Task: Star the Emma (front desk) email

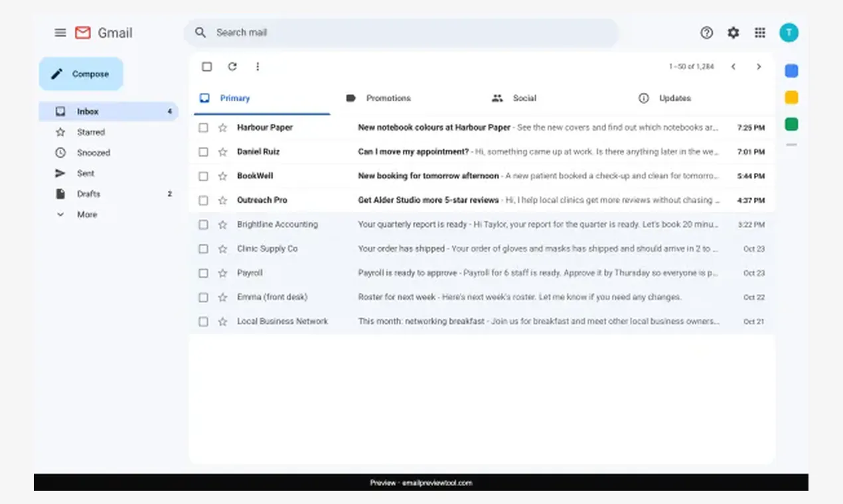Action: tap(222, 297)
